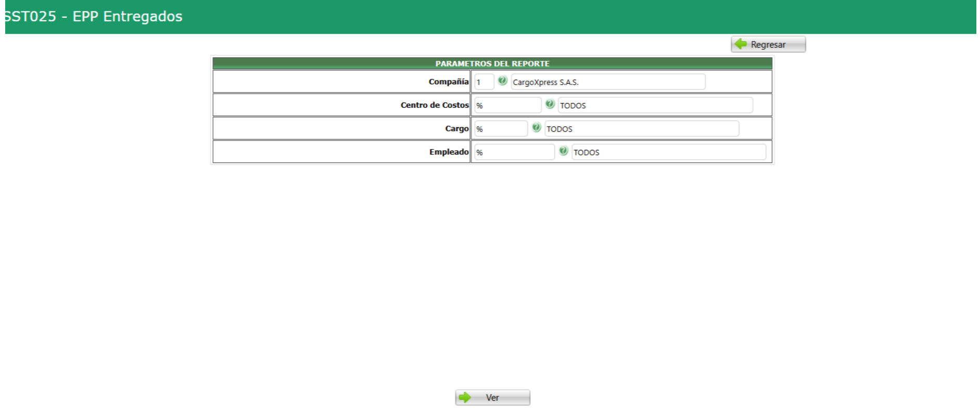Click the Ver button to view the report

[x=493, y=397]
